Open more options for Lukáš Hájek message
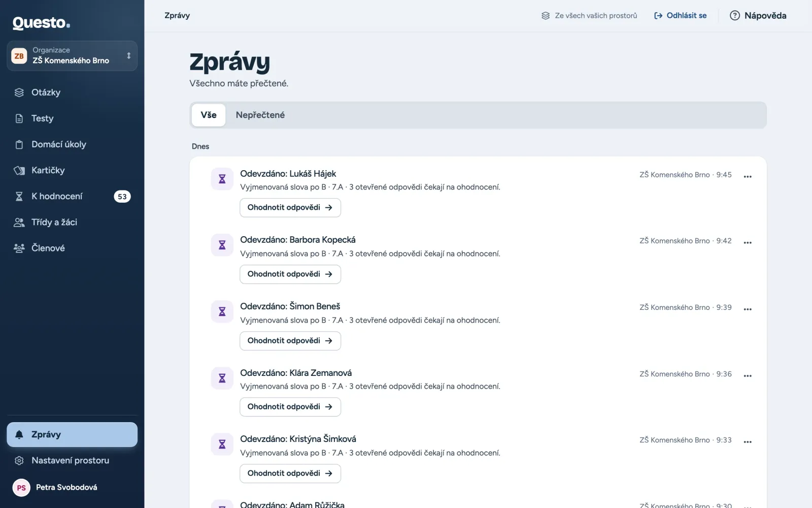 [x=748, y=176]
